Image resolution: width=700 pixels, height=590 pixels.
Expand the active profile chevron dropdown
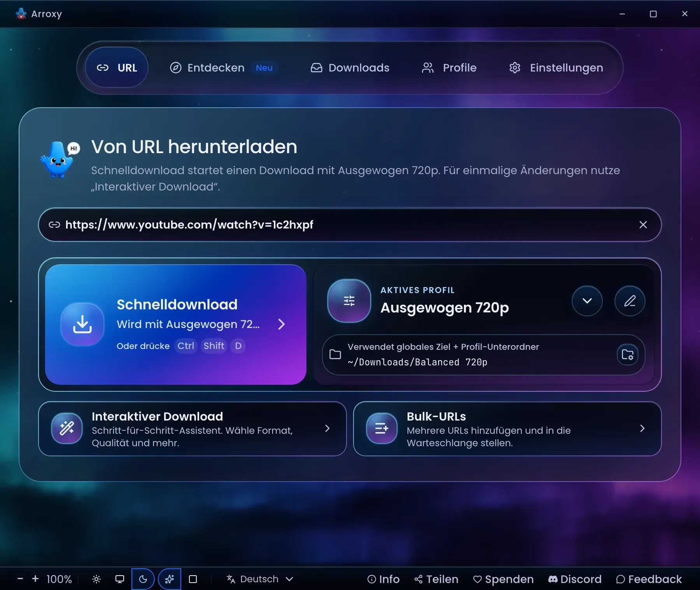[x=587, y=301]
